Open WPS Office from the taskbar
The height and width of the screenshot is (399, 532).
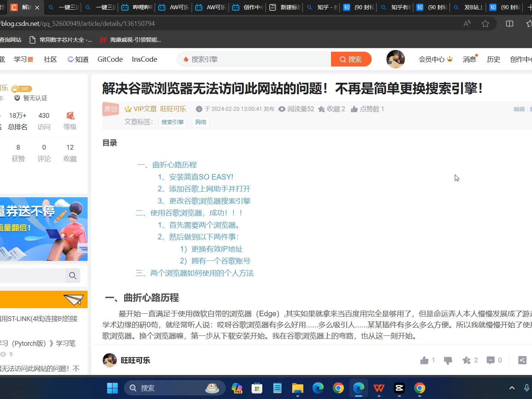379,388
